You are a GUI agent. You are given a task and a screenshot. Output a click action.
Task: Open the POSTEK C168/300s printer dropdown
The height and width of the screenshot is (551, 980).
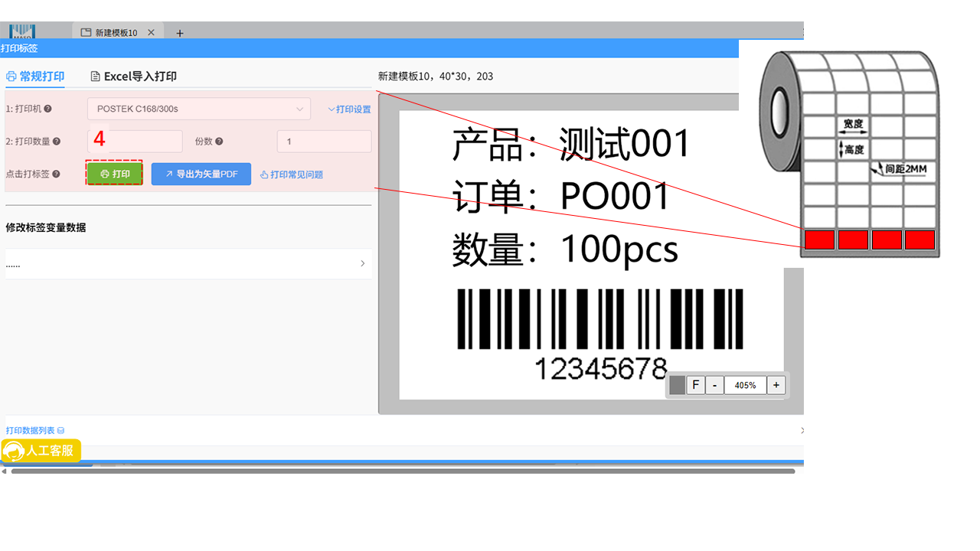199,109
